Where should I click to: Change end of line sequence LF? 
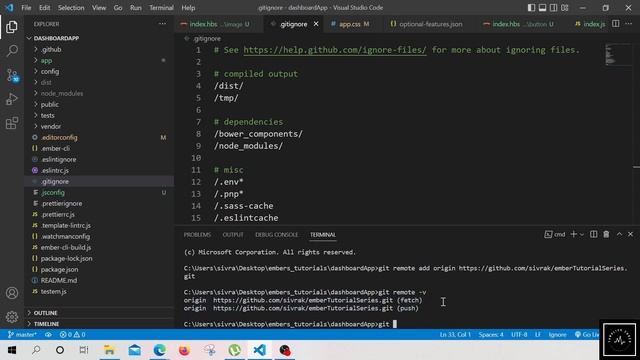(x=538, y=335)
